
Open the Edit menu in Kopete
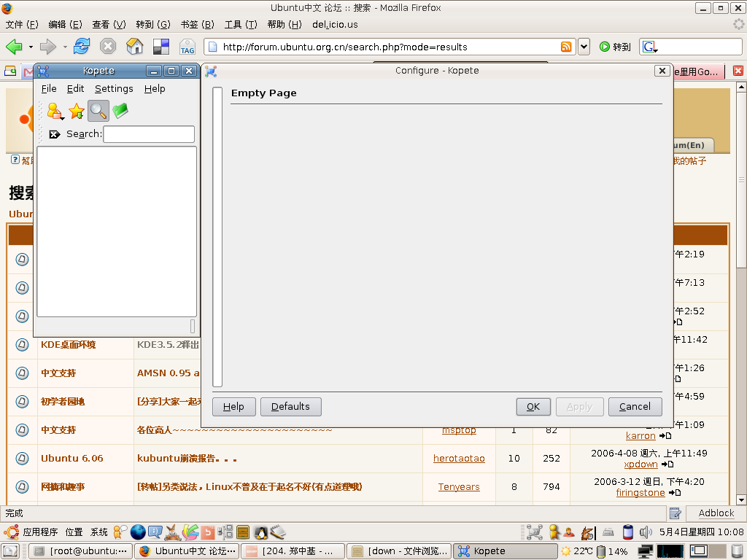point(75,88)
